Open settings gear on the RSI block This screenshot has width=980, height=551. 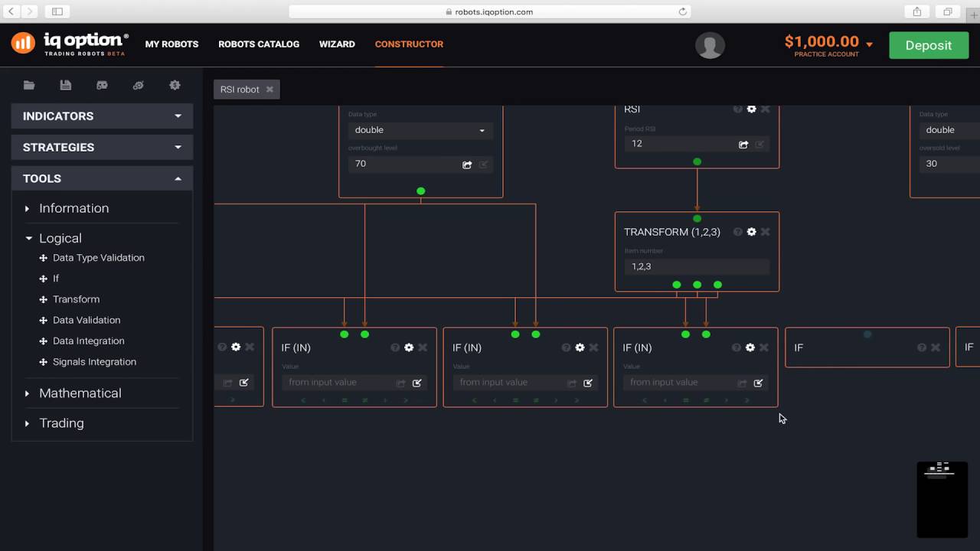pos(751,109)
